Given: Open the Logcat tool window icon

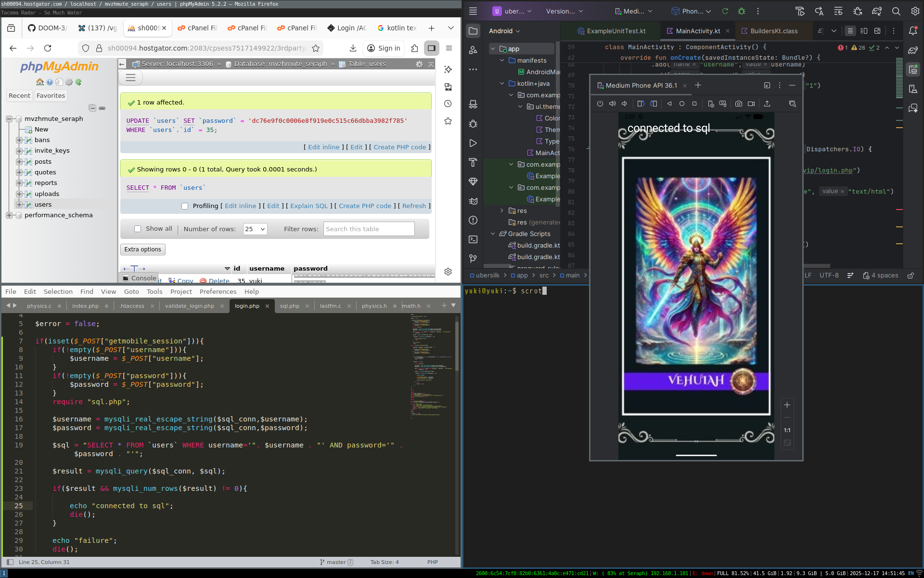Looking at the screenshot, I should (473, 201).
